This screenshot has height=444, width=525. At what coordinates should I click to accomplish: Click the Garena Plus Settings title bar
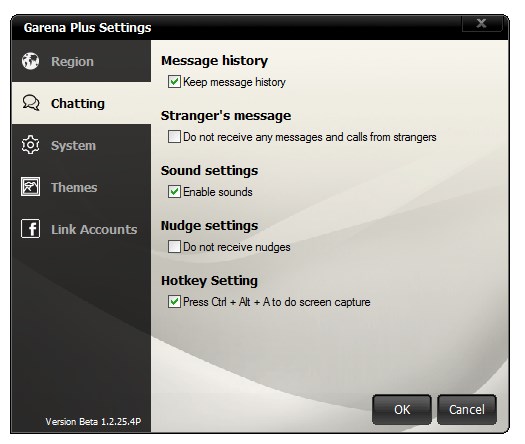234,27
